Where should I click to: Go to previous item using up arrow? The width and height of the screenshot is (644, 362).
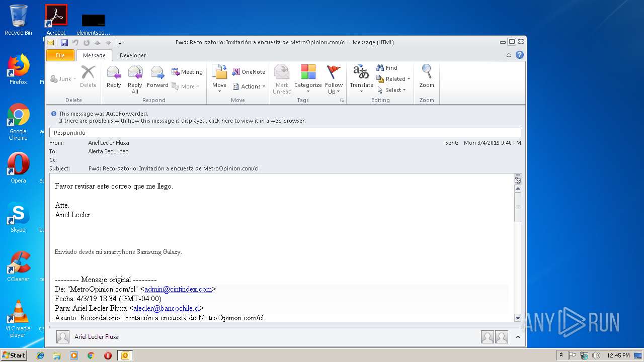click(x=98, y=43)
